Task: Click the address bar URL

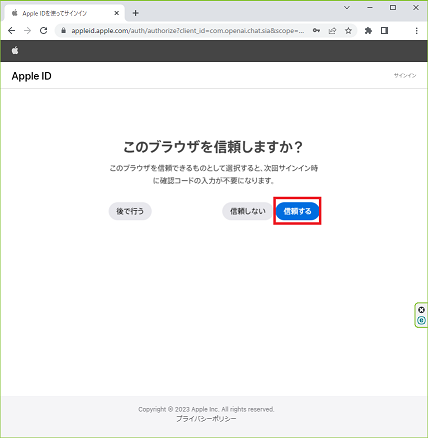Action: [x=188, y=31]
